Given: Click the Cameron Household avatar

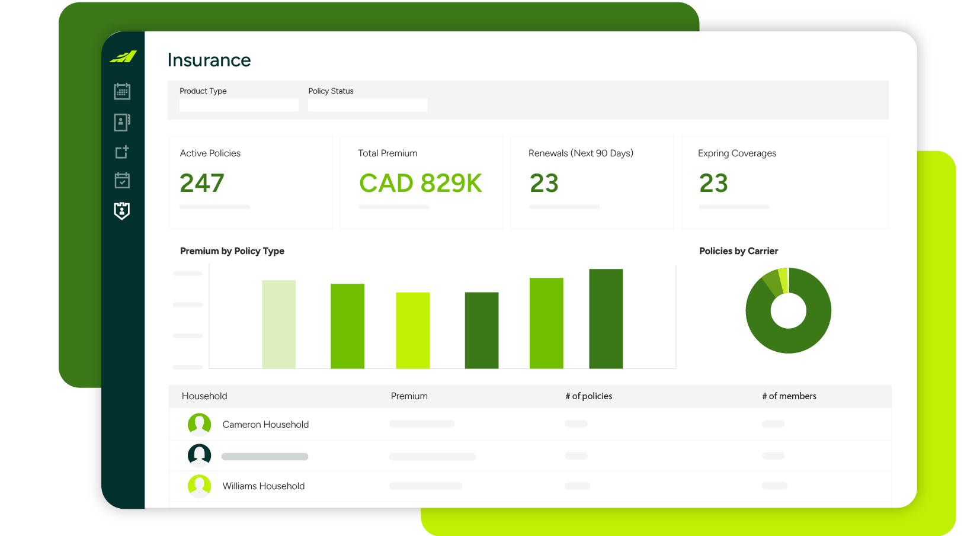Looking at the screenshot, I should [x=200, y=424].
